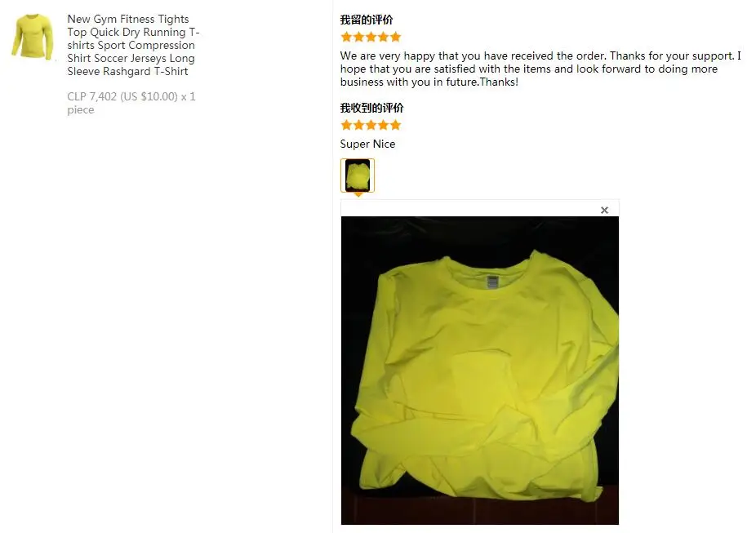Click third star under 我留的评价
Screen dimensions: 756x533
click(x=371, y=37)
